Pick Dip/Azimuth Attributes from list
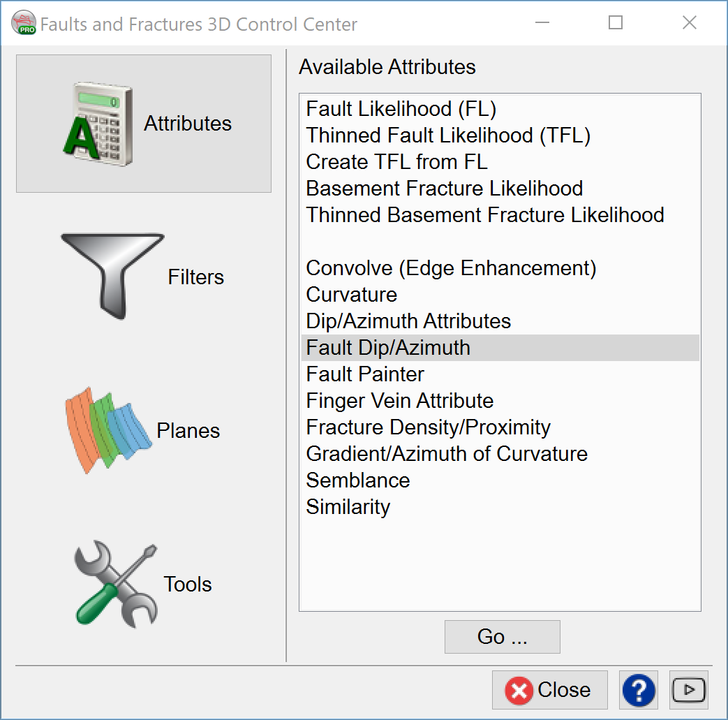728x720 pixels. pos(408,321)
